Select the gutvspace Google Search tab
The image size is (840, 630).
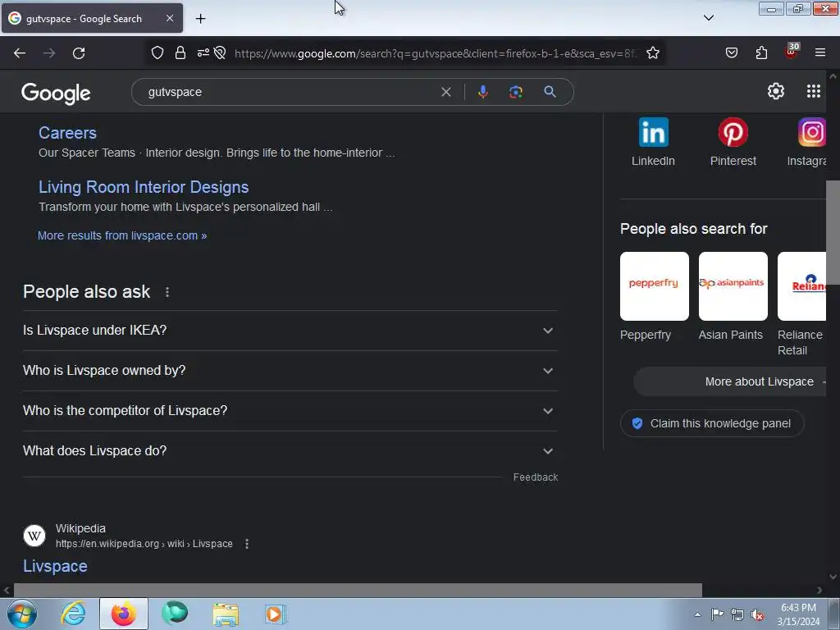pos(92,18)
